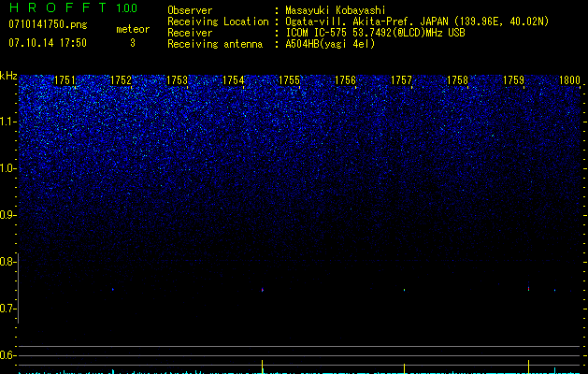Select the ICOM IC-575 receiver description

pos(375,33)
